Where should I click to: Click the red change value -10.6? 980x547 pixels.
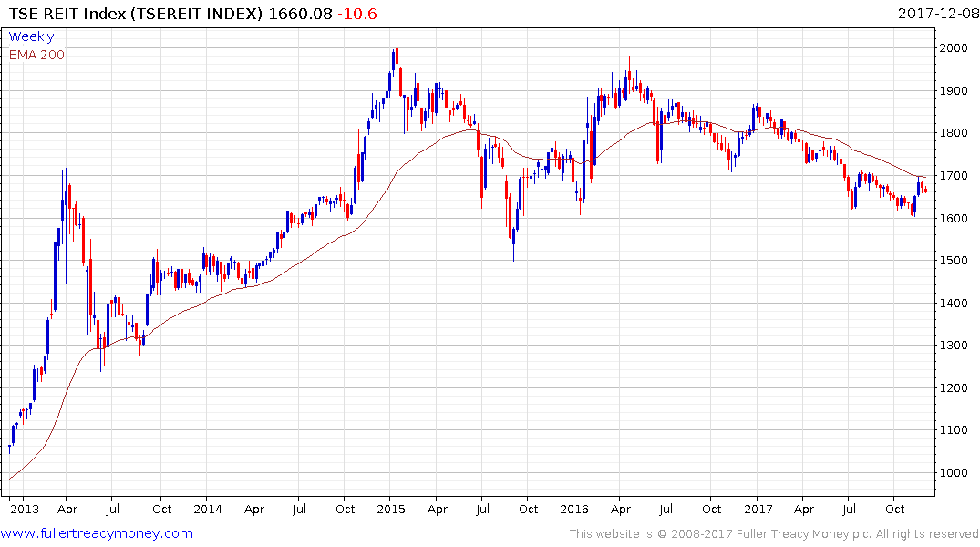(x=356, y=14)
